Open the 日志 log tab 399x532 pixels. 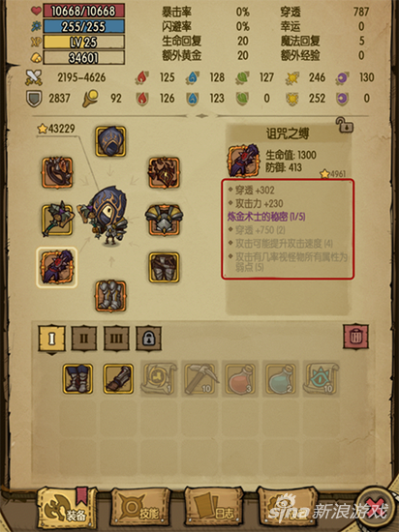[x=215, y=508]
